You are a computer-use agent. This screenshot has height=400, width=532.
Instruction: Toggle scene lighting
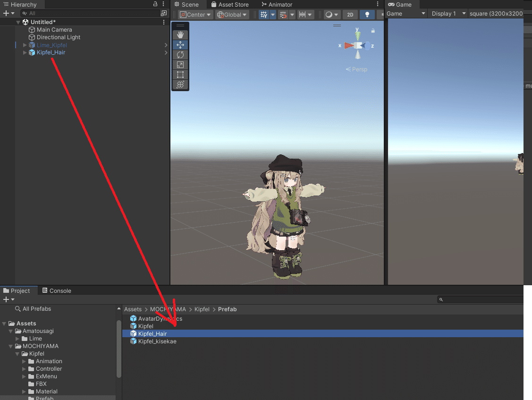click(367, 15)
